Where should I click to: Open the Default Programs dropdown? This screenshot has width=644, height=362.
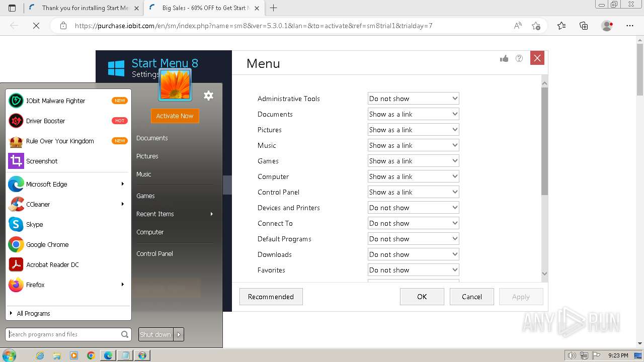413,239
